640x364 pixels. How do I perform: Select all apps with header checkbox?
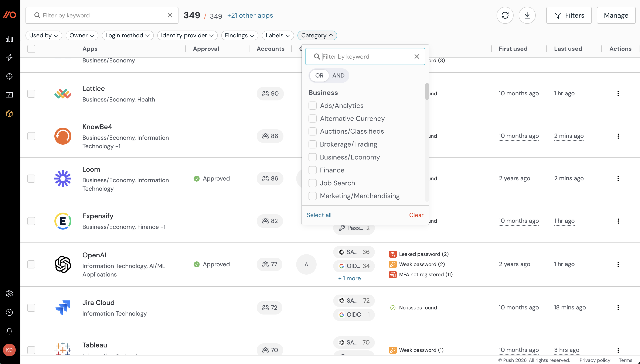(31, 49)
